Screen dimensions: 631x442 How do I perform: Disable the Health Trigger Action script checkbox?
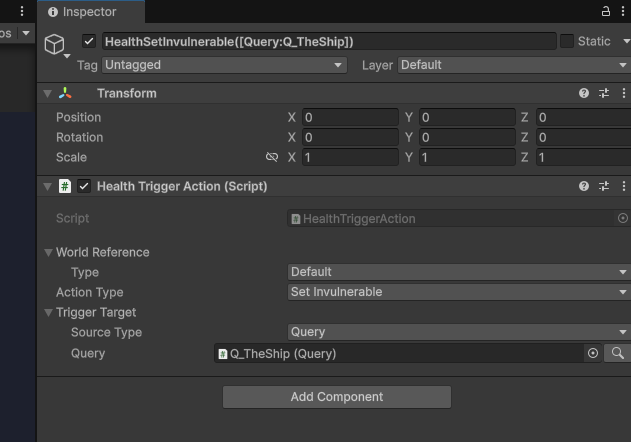[84, 186]
